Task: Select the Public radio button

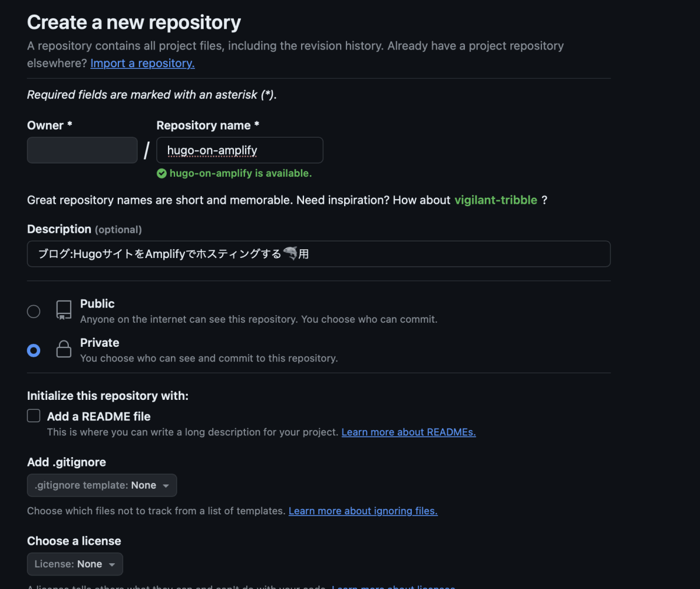Action: click(x=33, y=311)
